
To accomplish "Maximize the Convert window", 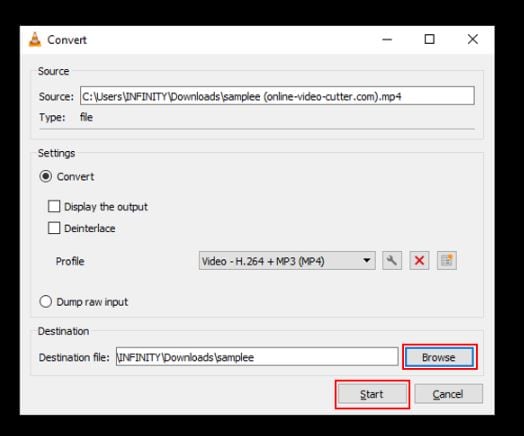I will (429, 39).
